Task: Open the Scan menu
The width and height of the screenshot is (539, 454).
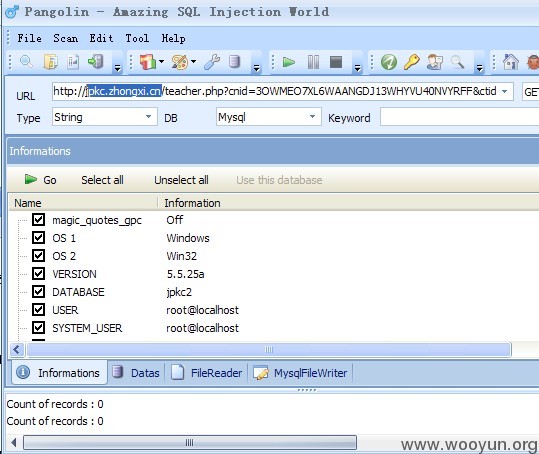Action: (65, 38)
